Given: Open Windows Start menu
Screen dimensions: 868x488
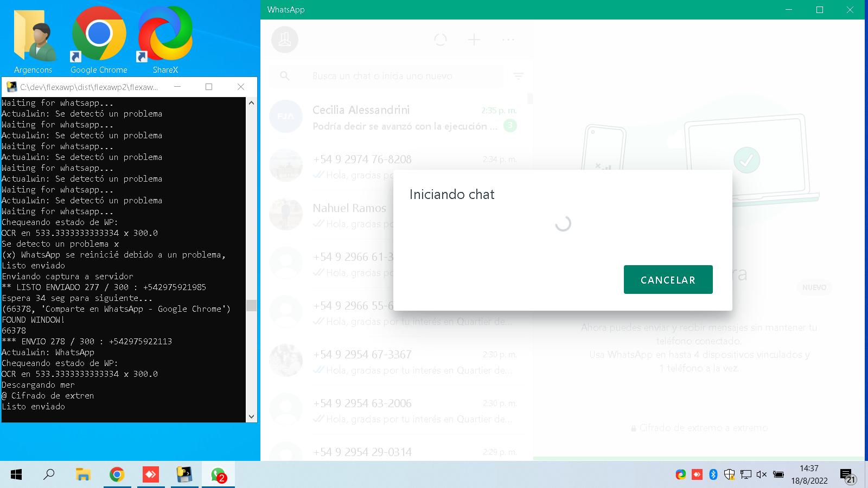Looking at the screenshot, I should pyautogui.click(x=16, y=475).
